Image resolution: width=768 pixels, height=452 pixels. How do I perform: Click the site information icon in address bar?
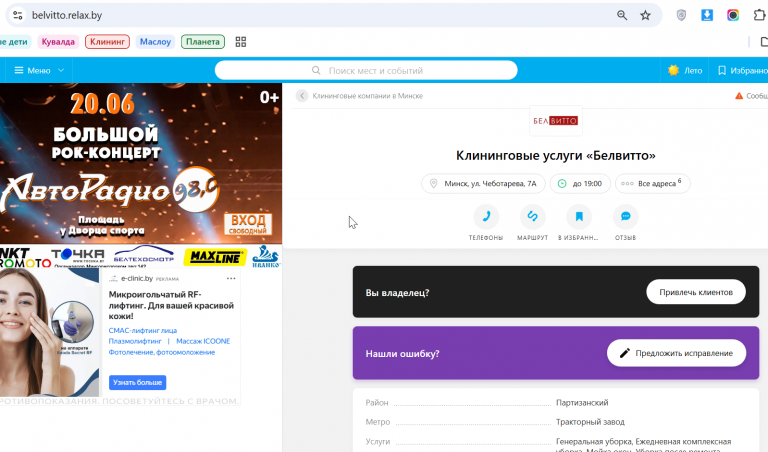(18, 15)
